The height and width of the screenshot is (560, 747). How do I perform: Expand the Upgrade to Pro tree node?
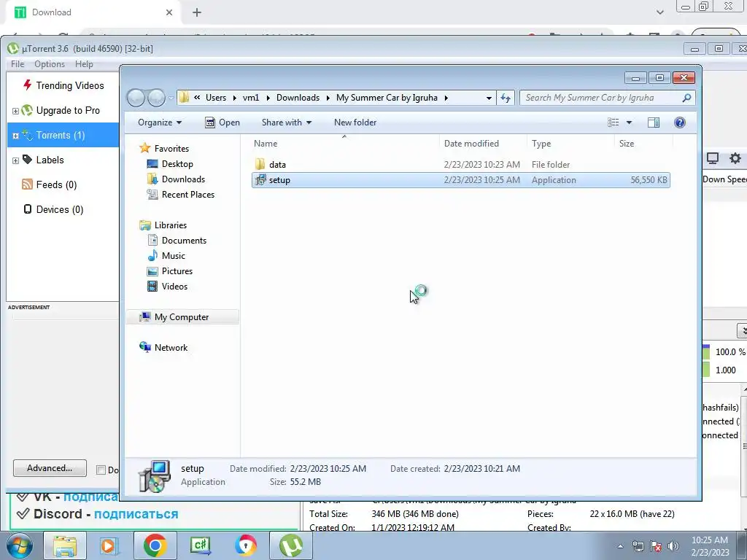[15, 111]
